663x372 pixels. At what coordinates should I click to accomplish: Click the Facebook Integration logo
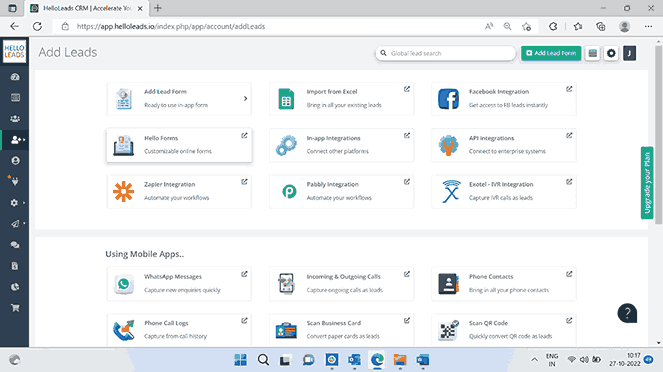[x=448, y=99]
